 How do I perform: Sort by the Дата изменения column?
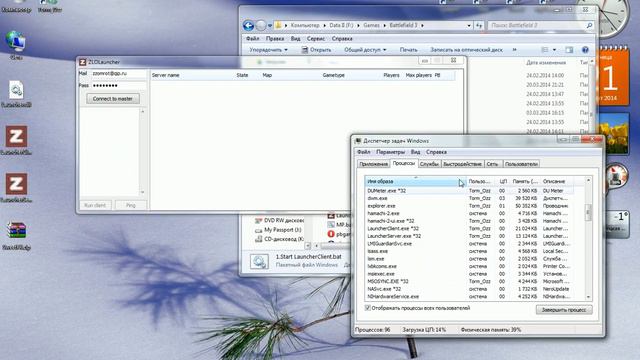[x=546, y=62]
